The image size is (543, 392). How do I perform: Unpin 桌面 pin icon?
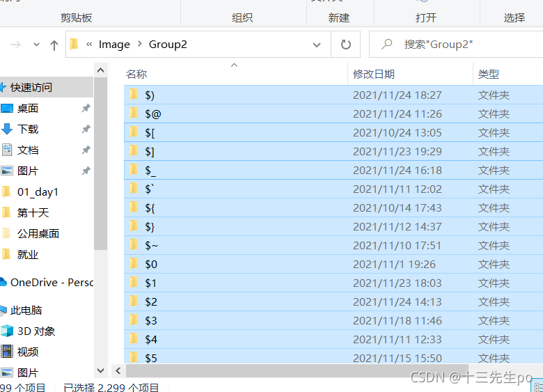click(86, 109)
